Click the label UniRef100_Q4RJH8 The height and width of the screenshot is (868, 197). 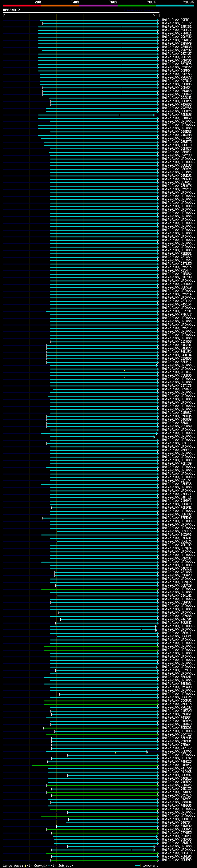click(x=176, y=135)
